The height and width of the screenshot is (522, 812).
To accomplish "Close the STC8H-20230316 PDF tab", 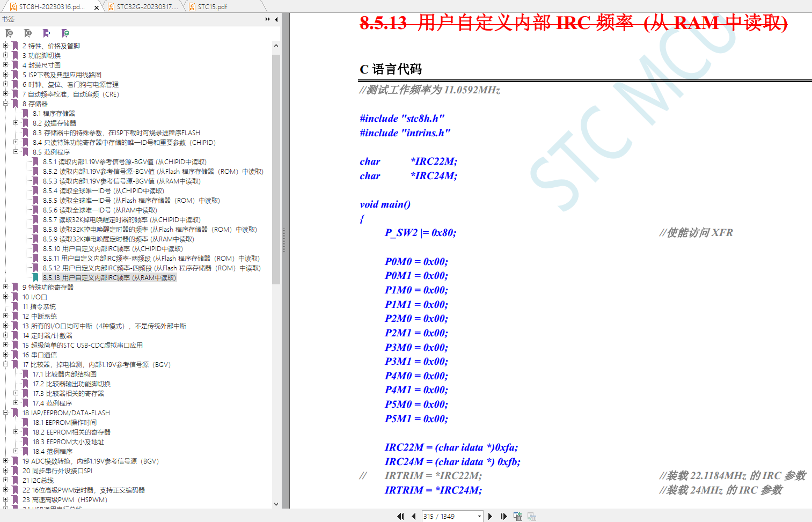I will click(x=97, y=8).
